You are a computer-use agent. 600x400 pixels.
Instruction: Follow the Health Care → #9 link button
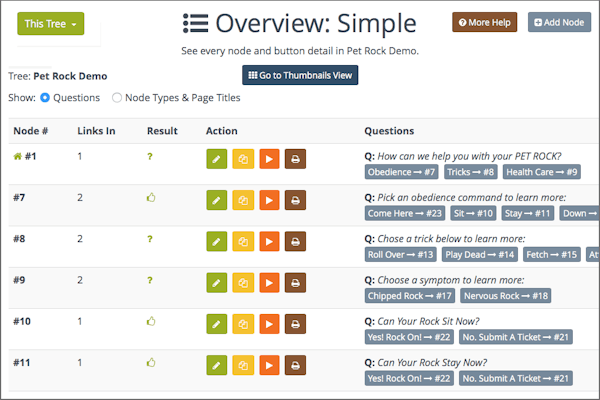coord(542,172)
